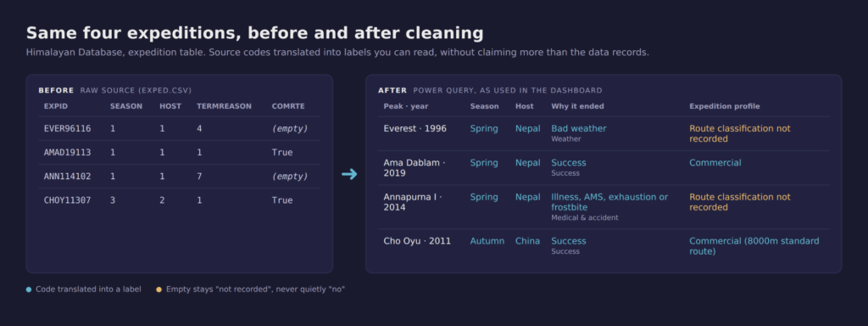
Task: Click 'Nepal' in the Annapurna I row
Action: coord(527,197)
